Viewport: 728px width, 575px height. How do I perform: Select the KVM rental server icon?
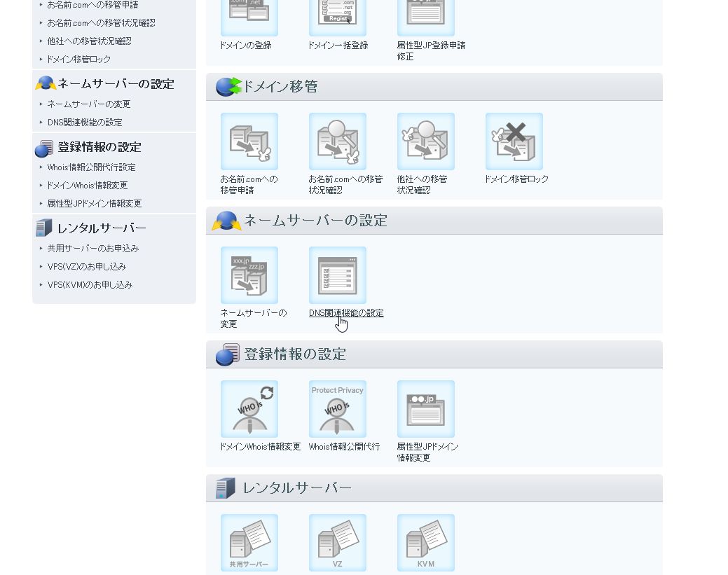coord(426,543)
